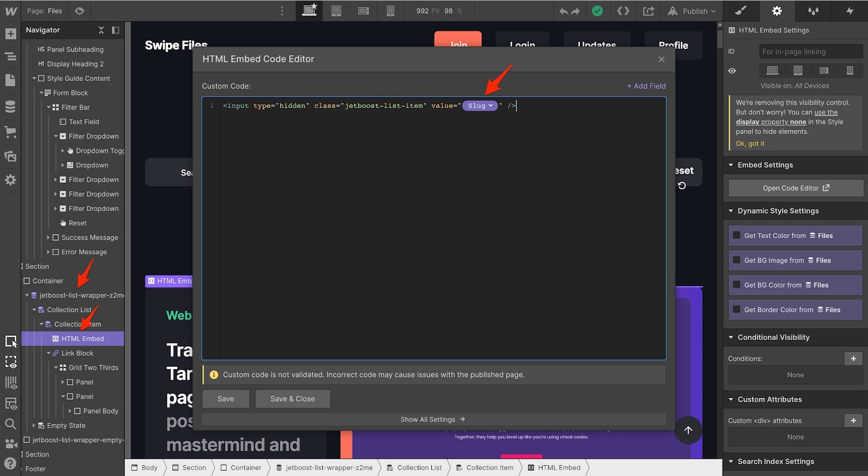The image size is (868, 476).
Task: Open Project Settings gear in left sidebar
Action: [10, 180]
